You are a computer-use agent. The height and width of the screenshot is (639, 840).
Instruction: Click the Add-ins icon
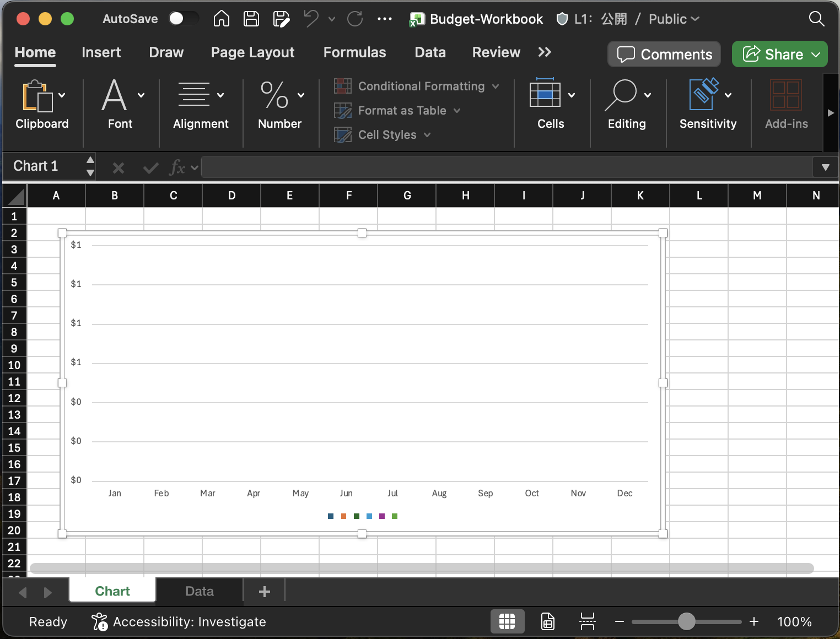tap(787, 95)
